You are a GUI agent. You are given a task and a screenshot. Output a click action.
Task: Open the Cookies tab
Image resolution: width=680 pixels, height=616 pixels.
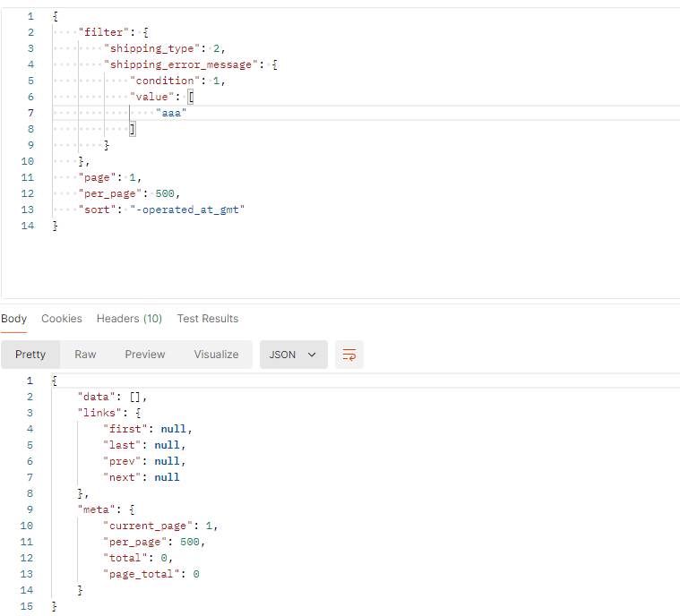pyautogui.click(x=62, y=319)
